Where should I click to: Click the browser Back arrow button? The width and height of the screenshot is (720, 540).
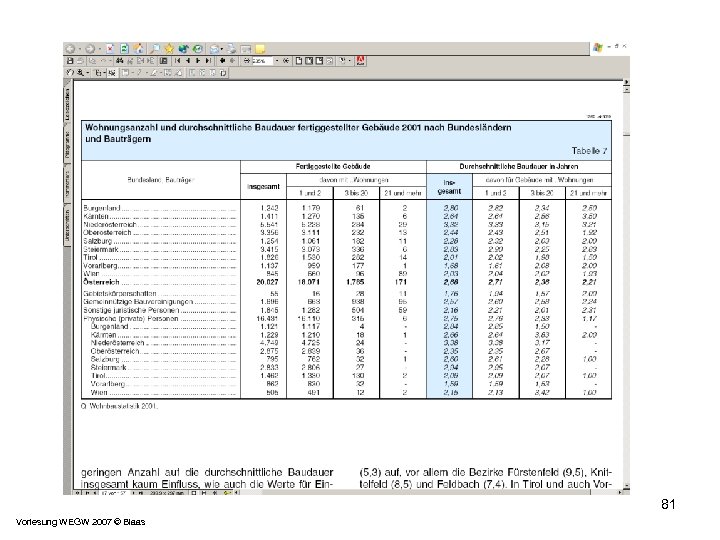pyautogui.click(x=70, y=49)
